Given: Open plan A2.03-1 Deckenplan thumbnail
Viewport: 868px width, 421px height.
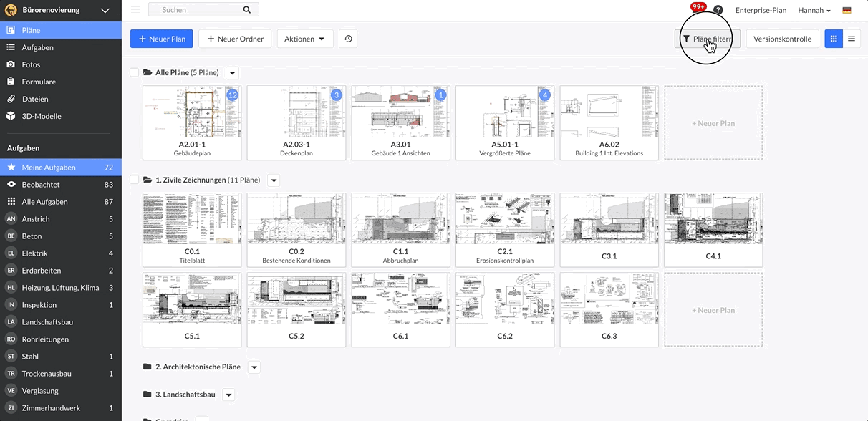Looking at the screenshot, I should point(296,123).
